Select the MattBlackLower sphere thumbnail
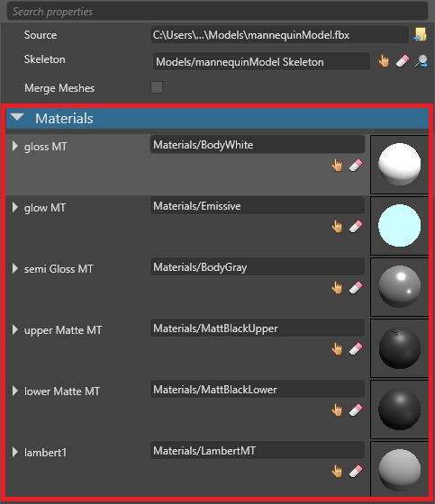Viewport: 435px width, 504px height. [x=400, y=409]
